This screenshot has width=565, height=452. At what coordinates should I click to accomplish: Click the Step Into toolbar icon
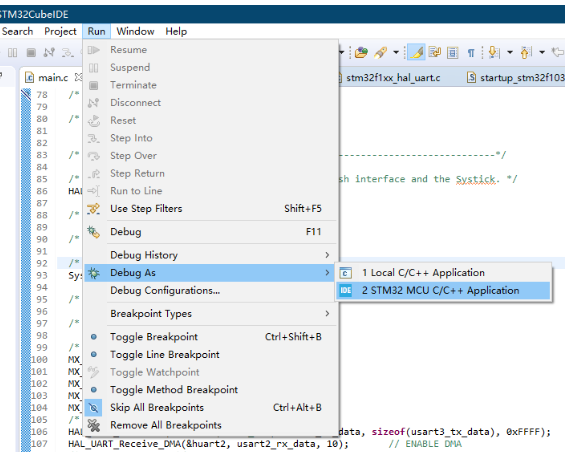click(x=67, y=53)
